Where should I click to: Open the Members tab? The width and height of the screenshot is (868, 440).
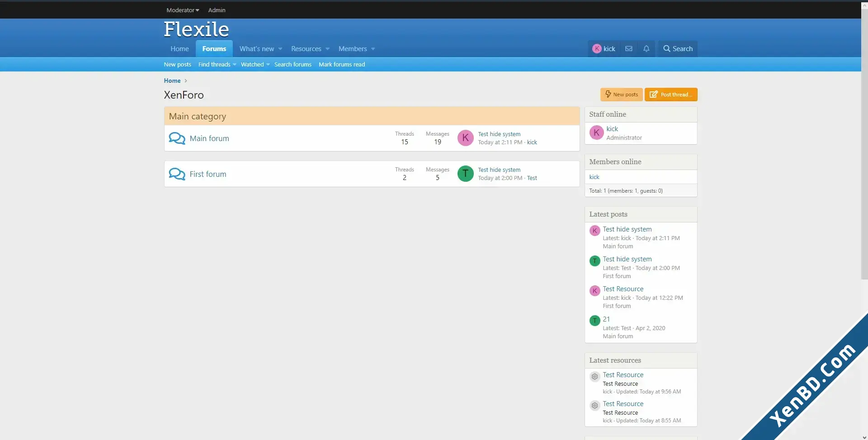pyautogui.click(x=353, y=49)
